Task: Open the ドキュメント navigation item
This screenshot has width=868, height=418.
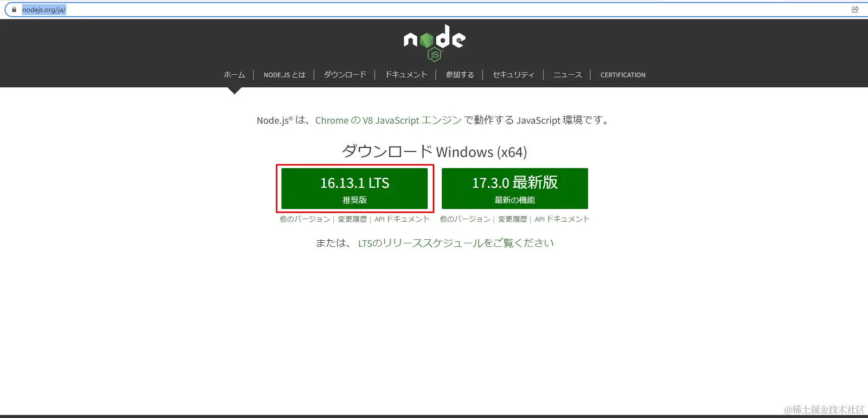Action: [x=407, y=75]
